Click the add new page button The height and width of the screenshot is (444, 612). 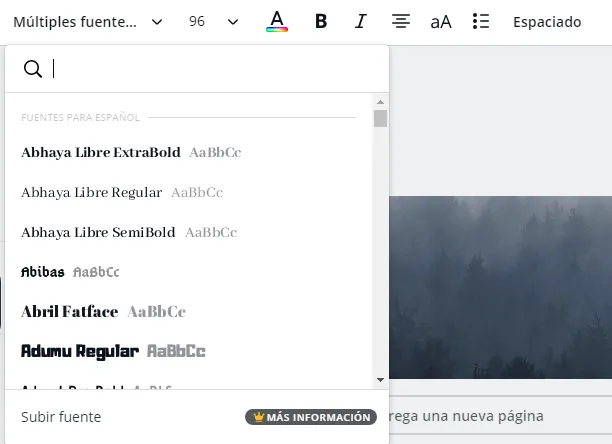[x=500, y=416]
